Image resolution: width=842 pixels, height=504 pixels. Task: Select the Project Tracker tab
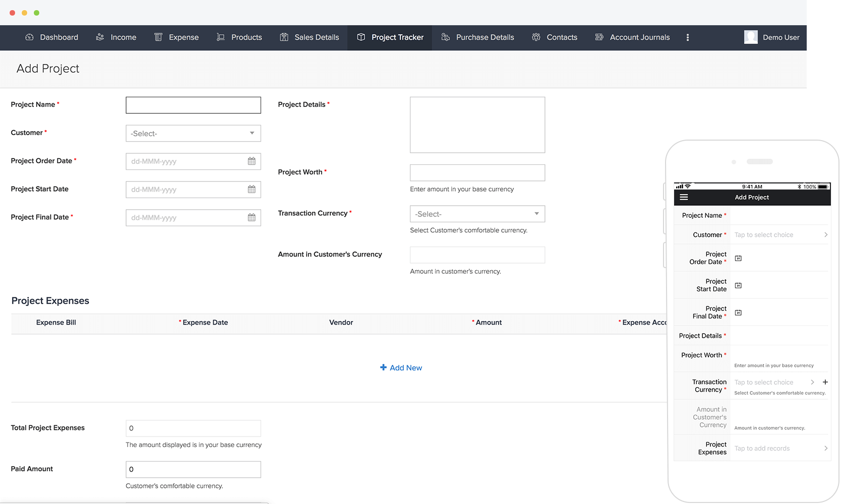(390, 37)
